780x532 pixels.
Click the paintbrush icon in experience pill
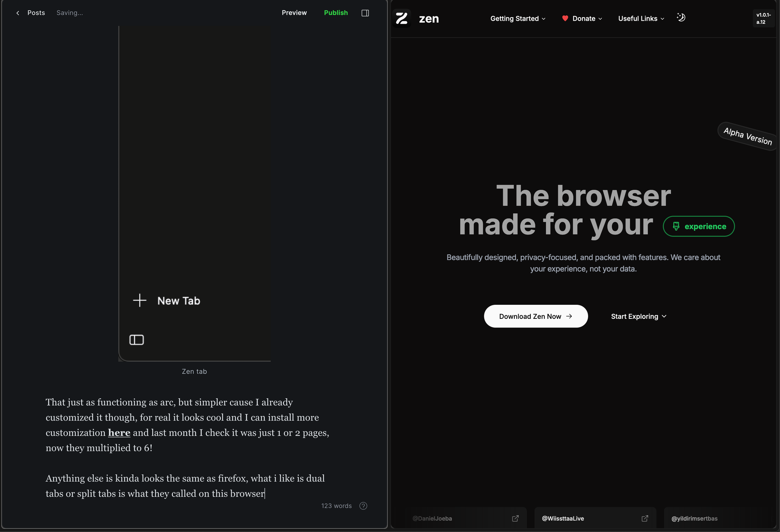pyautogui.click(x=676, y=226)
